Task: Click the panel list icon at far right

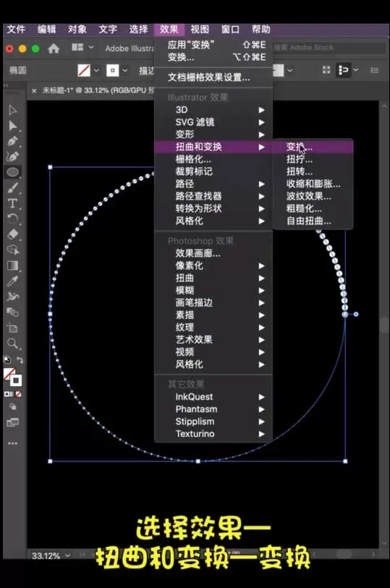Action: click(374, 70)
